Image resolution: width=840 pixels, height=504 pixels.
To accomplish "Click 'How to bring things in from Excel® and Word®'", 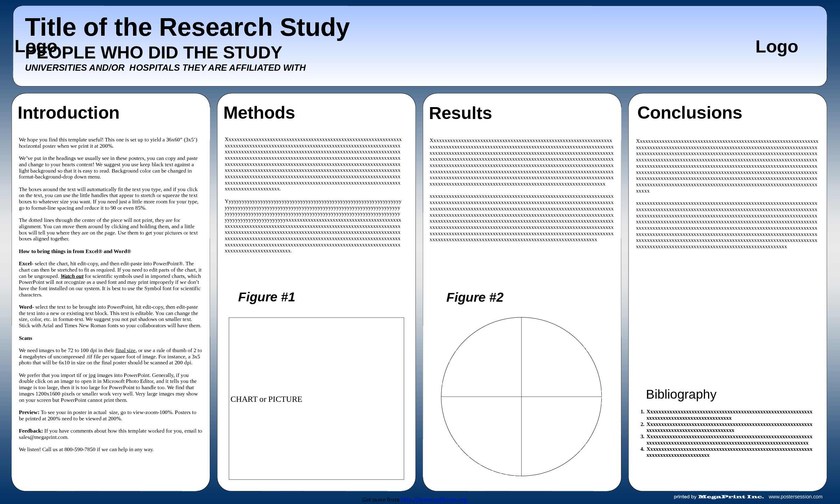I will click(x=75, y=251).
